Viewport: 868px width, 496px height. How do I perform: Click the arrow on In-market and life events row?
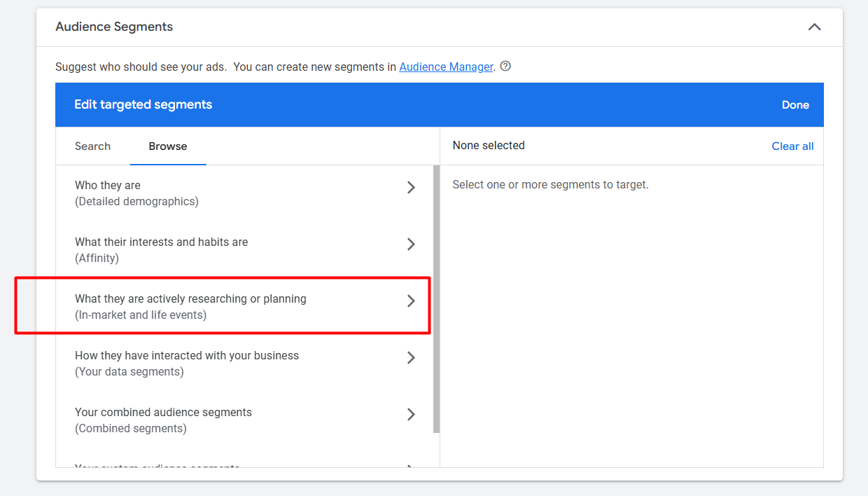pyautogui.click(x=411, y=301)
